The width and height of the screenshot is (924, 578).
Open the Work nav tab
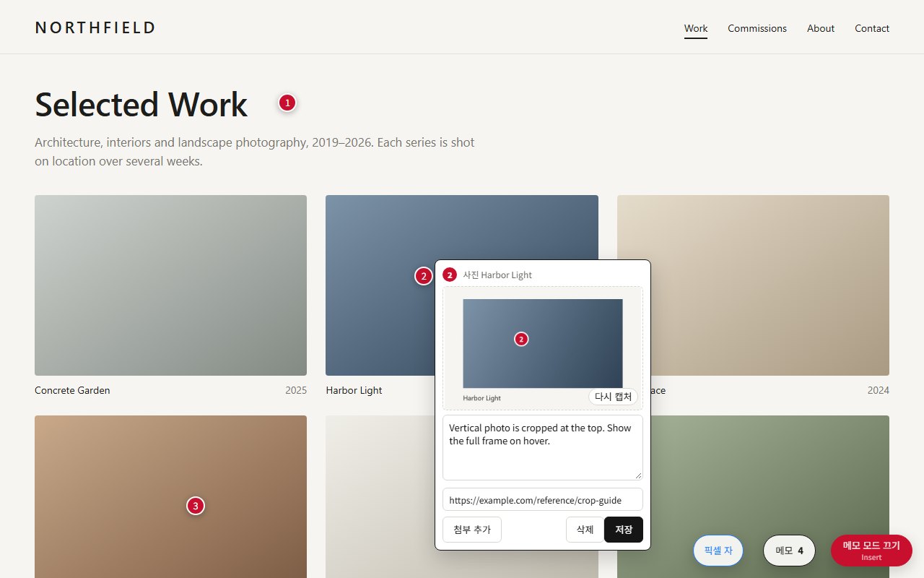(x=696, y=29)
